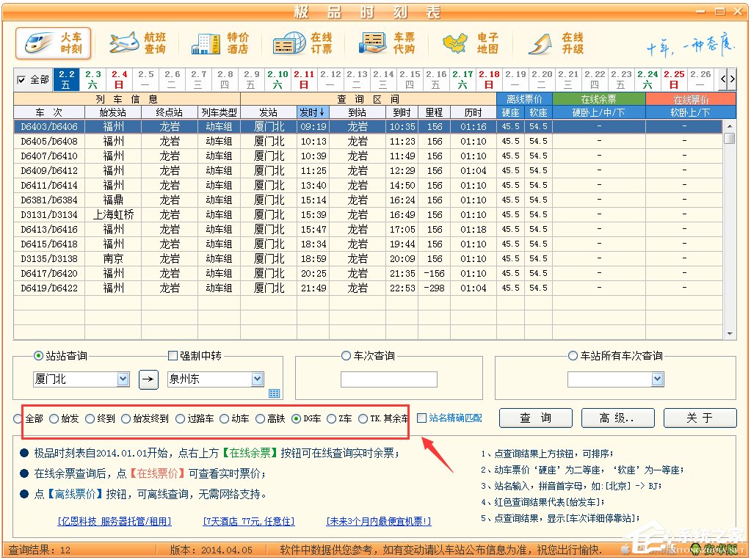The image size is (751, 560).
Task: Expand the station all-trains query dropdown
Action: click(x=658, y=379)
